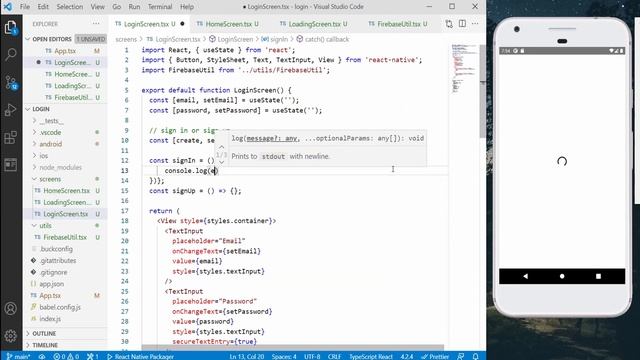Open the Terminal menu
Viewport: 640px width, 360px height.
(160, 7)
